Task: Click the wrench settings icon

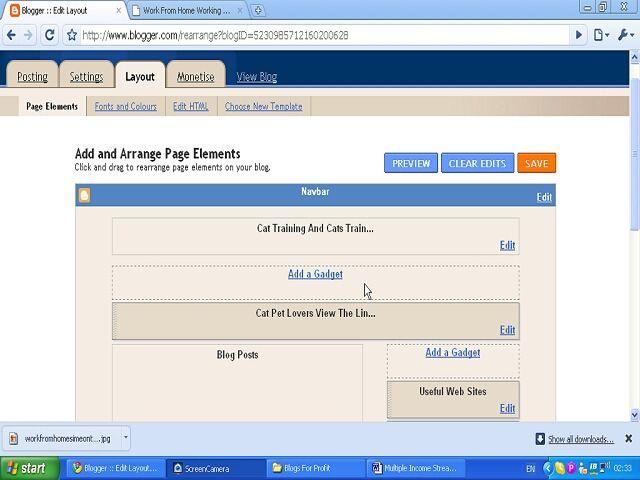Action: click(624, 35)
